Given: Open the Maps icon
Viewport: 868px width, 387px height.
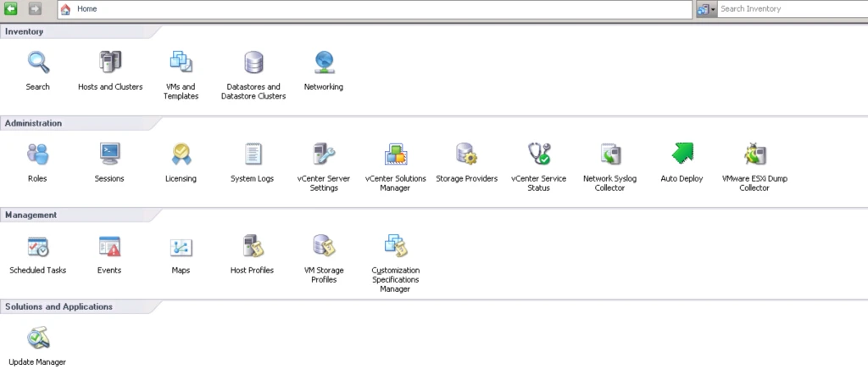Looking at the screenshot, I should point(181,247).
